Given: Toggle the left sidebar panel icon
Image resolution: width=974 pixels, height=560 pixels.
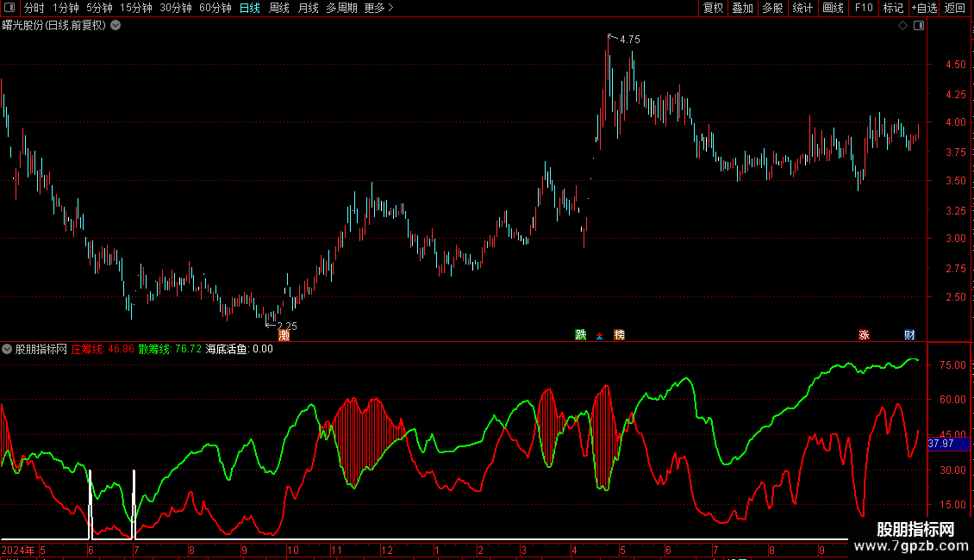Looking at the screenshot, I should [9, 8].
